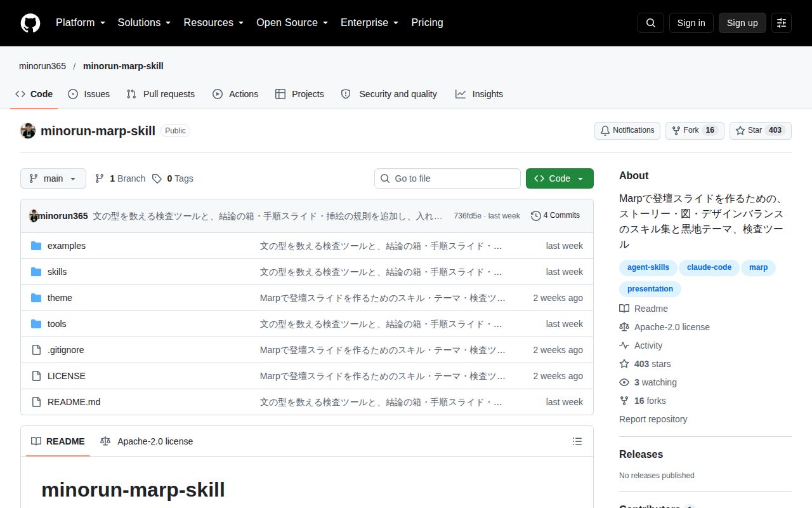View the 4 Commits history

(556, 215)
